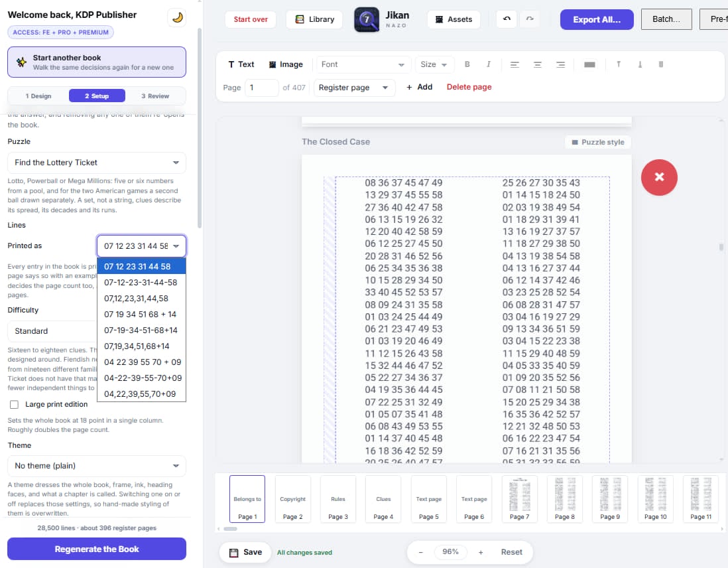Choose option 07 12 23 31 44 58
This screenshot has width=728, height=568.
coord(142,266)
